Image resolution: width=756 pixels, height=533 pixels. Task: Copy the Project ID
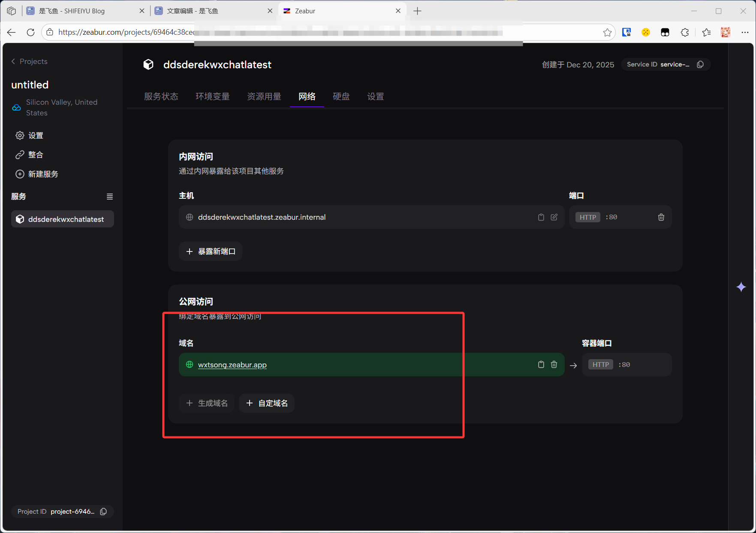(x=103, y=512)
